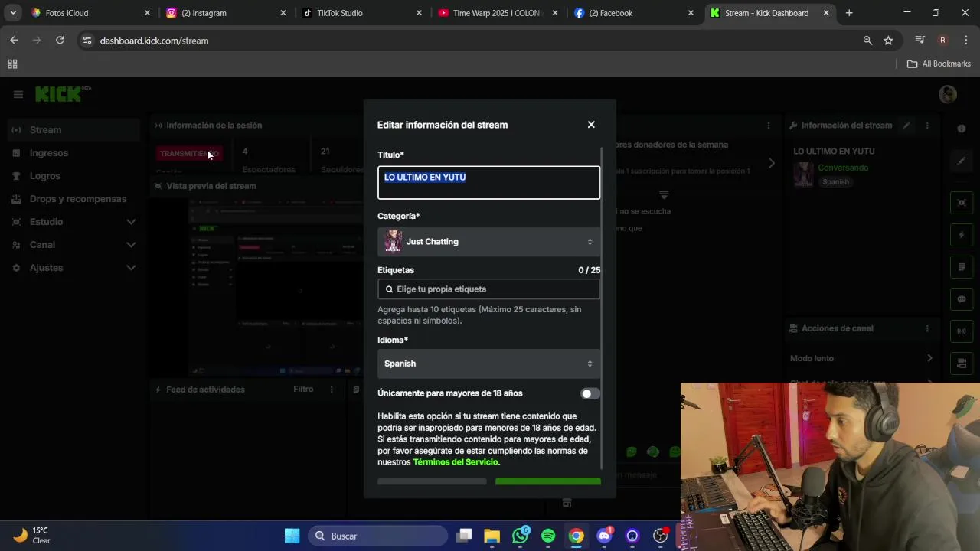This screenshot has height=551, width=980.
Task: Toggle Únicamente para mayores de 18 años
Action: (590, 393)
